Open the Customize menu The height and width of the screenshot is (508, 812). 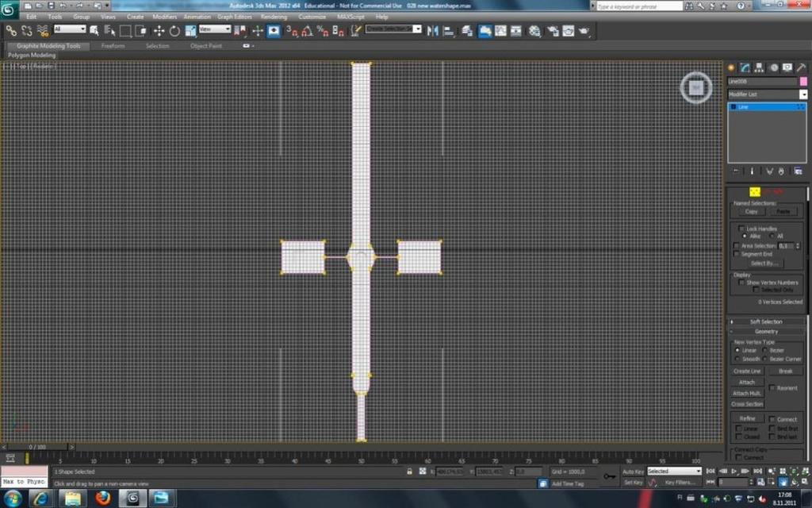[312, 17]
